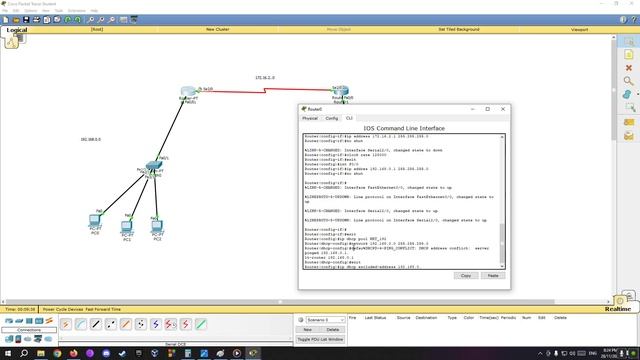
Task: Click Toggle PDU List Window button
Action: click(x=320, y=340)
